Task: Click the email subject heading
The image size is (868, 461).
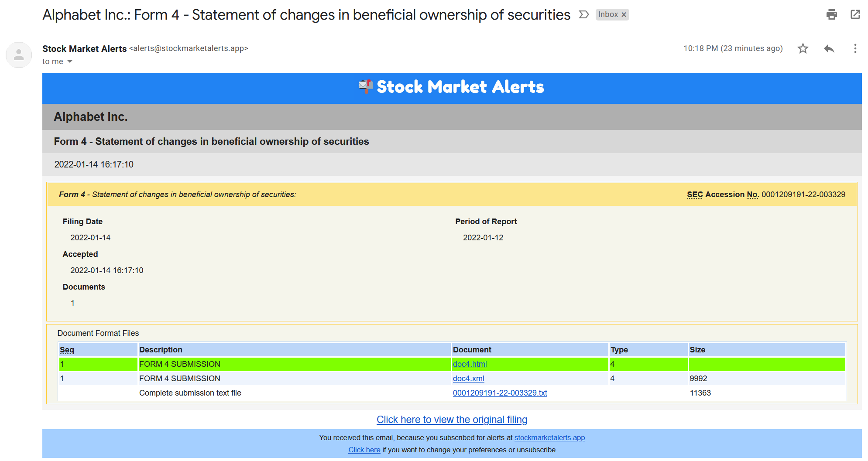Action: (306, 14)
